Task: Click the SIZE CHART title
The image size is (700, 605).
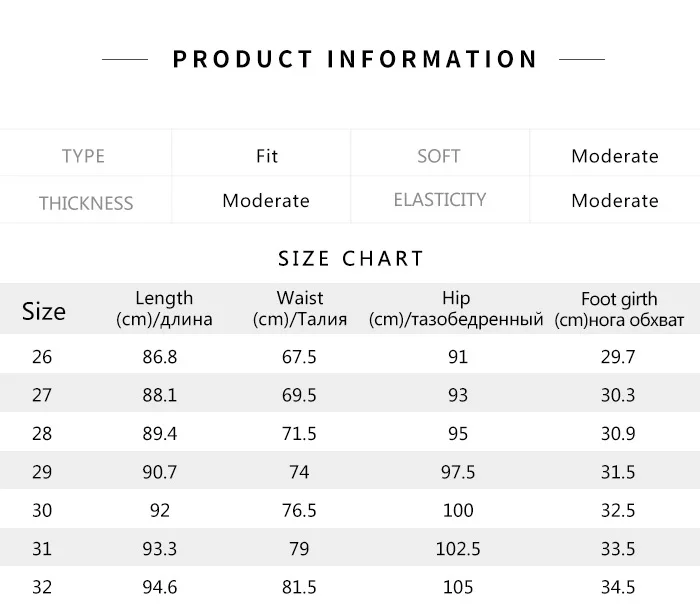Action: coord(351,259)
